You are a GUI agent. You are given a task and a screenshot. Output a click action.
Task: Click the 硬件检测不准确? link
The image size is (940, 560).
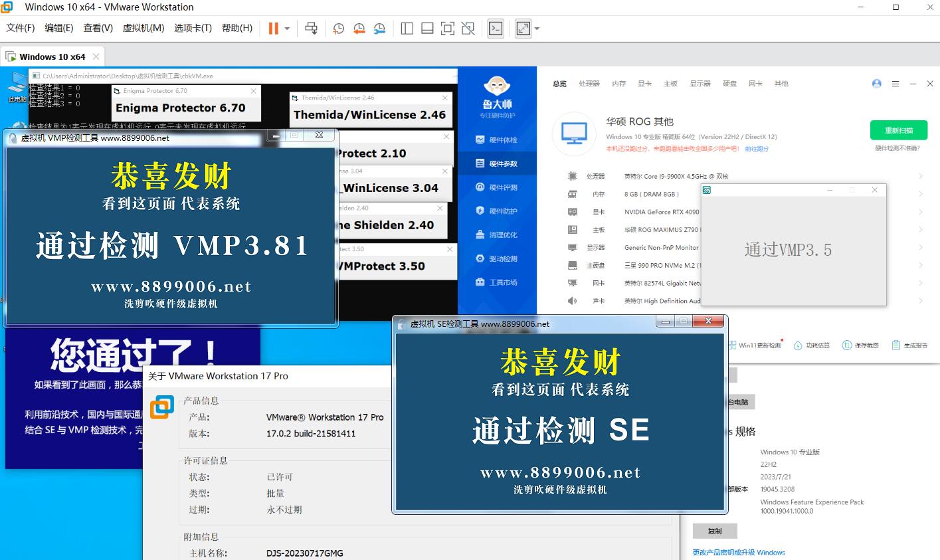897,148
